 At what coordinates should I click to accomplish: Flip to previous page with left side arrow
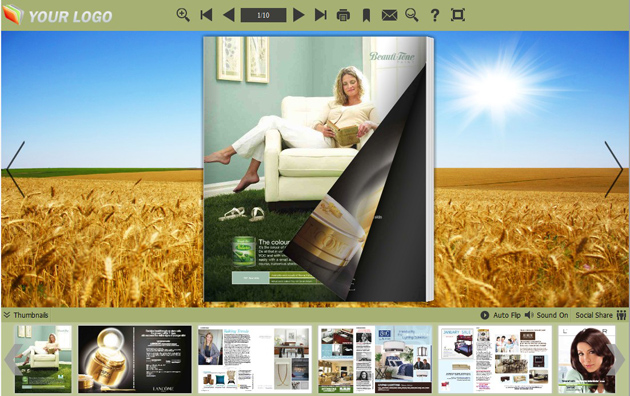[x=16, y=169]
